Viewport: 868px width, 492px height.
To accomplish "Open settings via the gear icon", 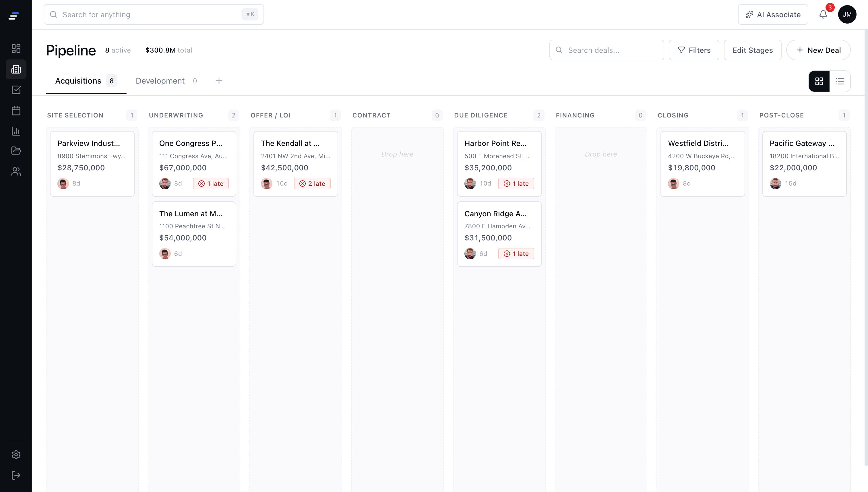I will coord(16,454).
